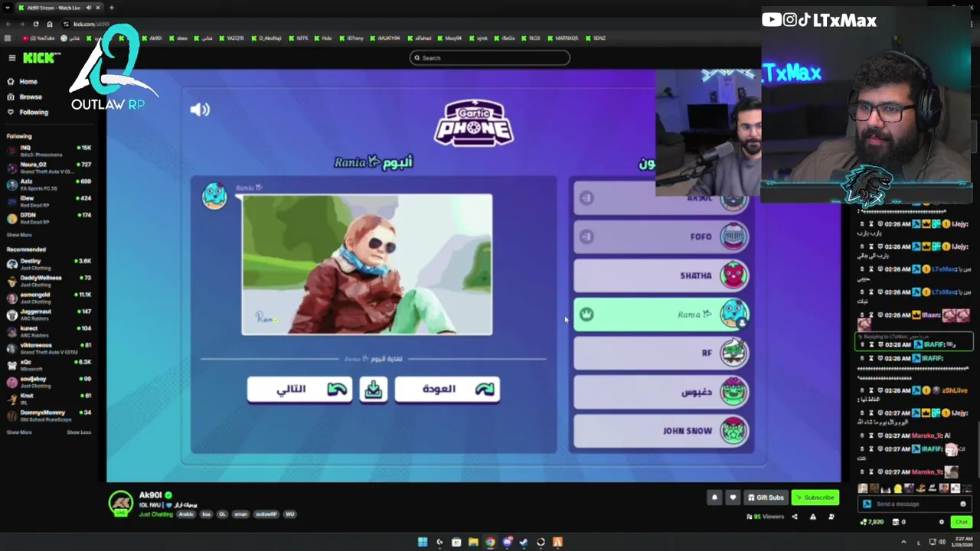The height and width of the screenshot is (551, 980).
Task: Open asmongold recommended channel
Action: (49, 297)
